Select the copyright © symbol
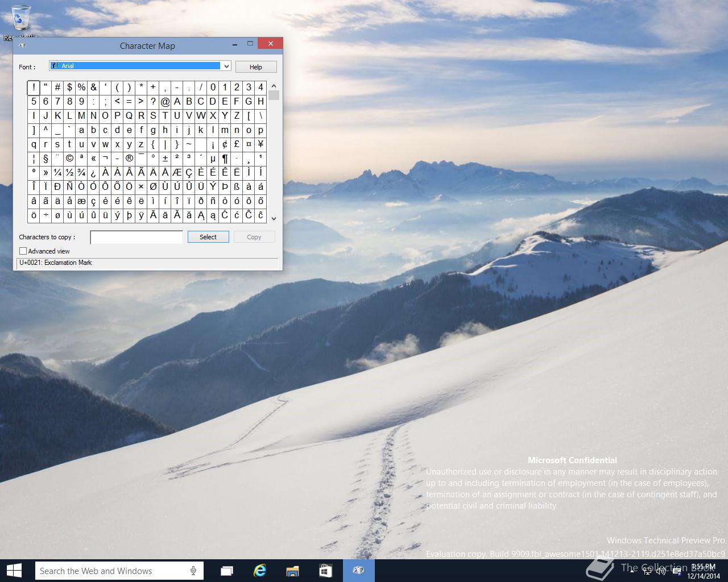Image resolution: width=728 pixels, height=582 pixels. 69,159
